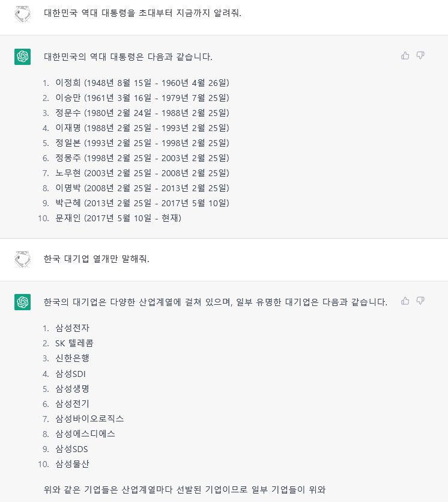
Task: Select the 삼성바이오로직스 entry
Action: point(89,418)
